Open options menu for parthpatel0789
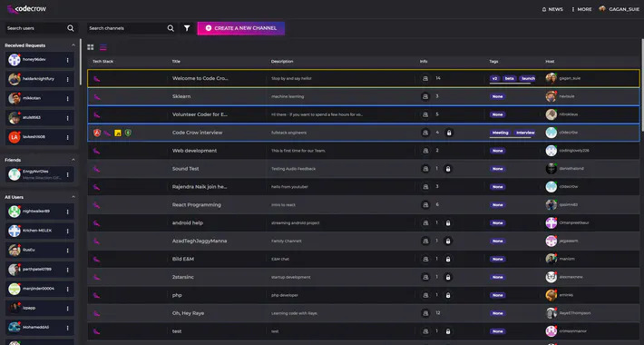Viewport: 644px width, 345px height. coord(68,270)
